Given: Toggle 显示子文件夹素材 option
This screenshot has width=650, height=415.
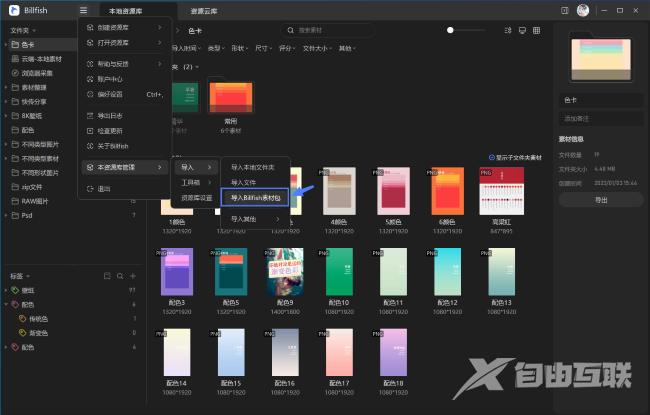Looking at the screenshot, I should click(x=515, y=158).
